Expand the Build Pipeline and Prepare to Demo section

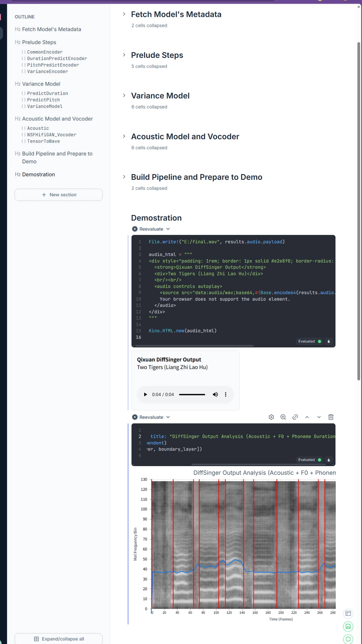[124, 177]
